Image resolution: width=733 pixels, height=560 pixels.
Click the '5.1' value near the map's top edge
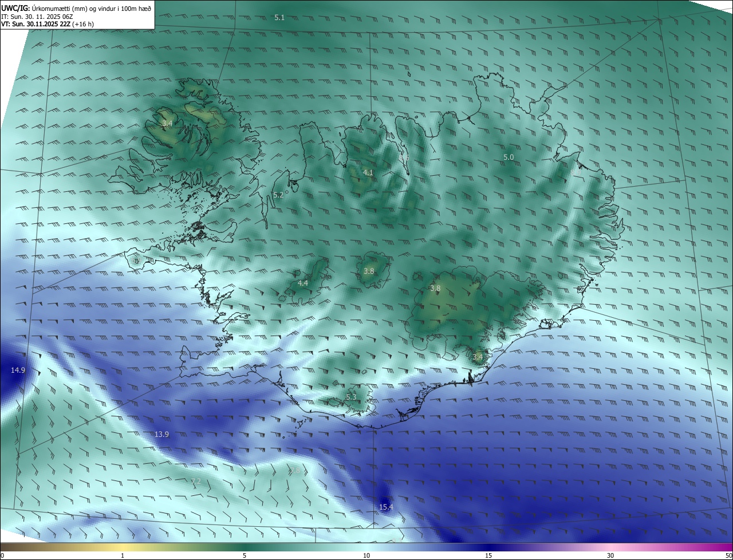point(279,18)
